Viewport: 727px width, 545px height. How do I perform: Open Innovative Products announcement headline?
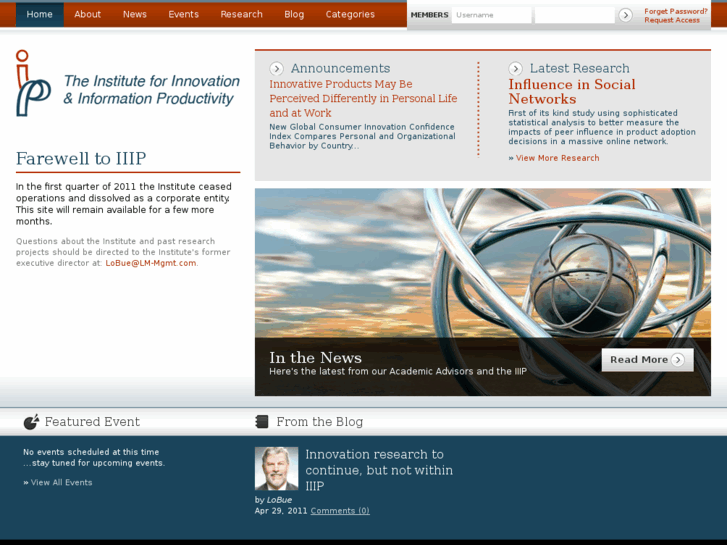[363, 98]
